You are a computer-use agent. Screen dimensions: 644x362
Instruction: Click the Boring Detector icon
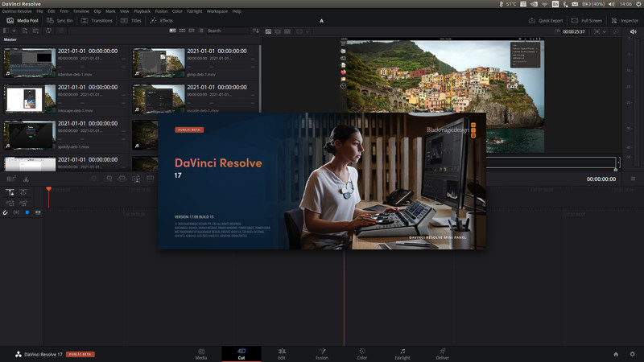(x=11, y=179)
